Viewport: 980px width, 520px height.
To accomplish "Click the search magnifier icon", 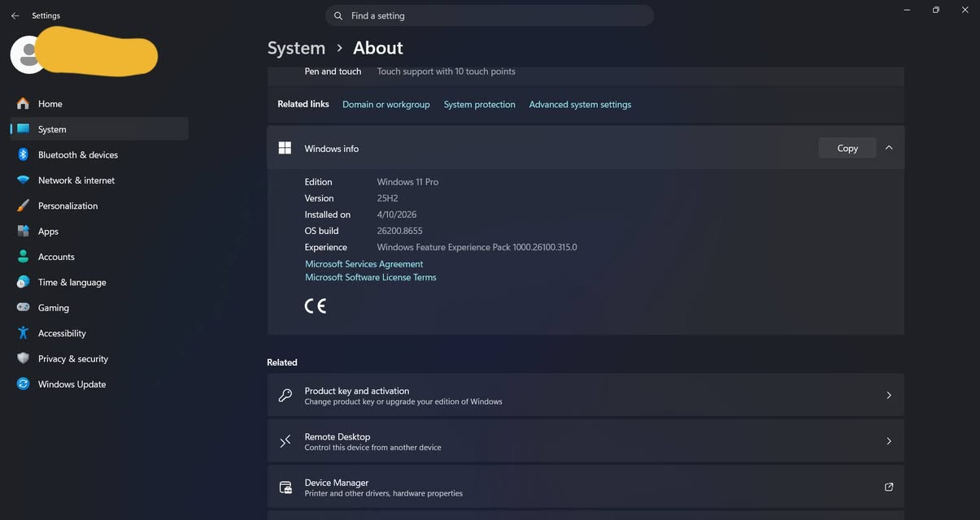I will (338, 15).
